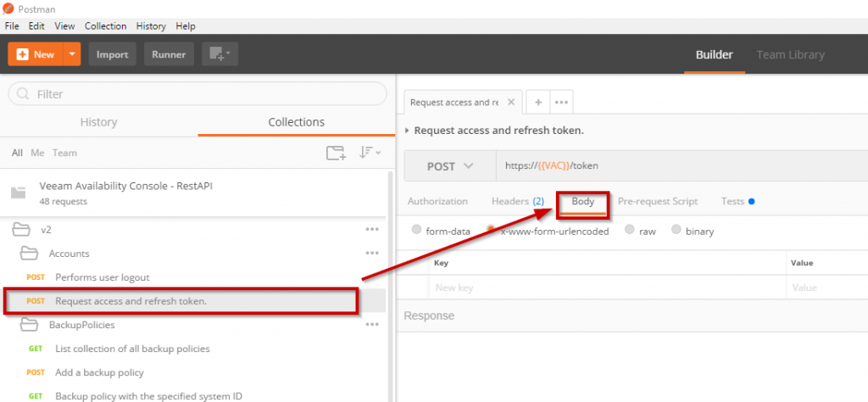The image size is (868, 402).
Task: Open the v2 folder more options menu
Action: coord(372,229)
